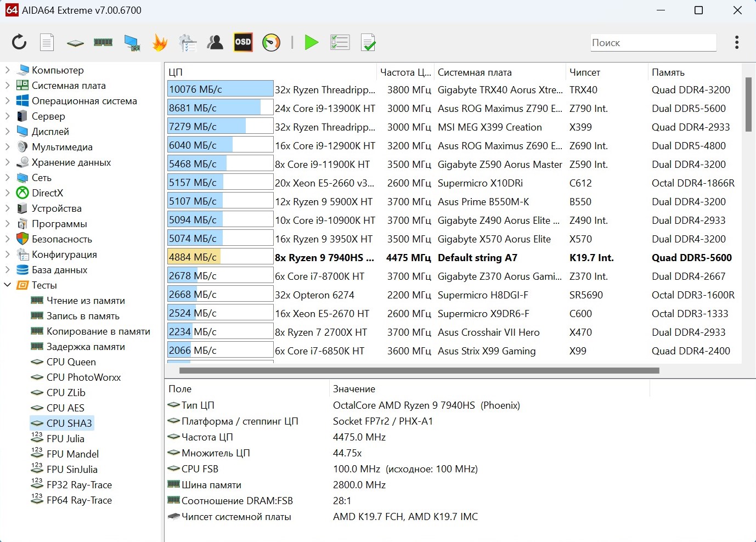Launch the flame stability test icon
This screenshot has width=756, height=542.
click(160, 42)
